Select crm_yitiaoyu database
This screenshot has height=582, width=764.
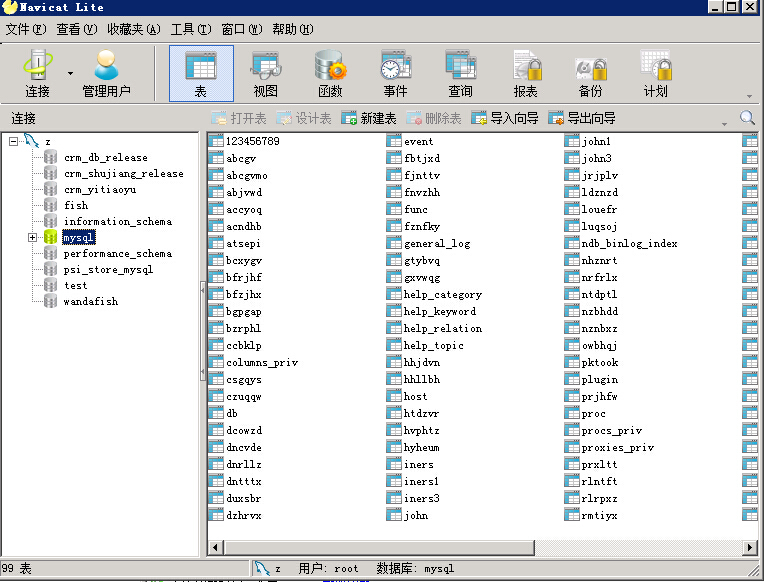pyautogui.click(x=100, y=190)
